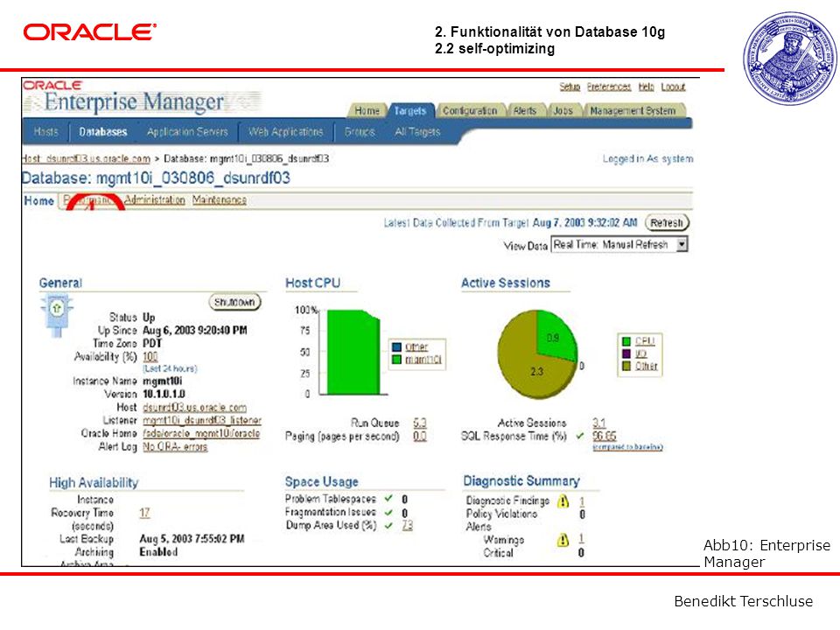The height and width of the screenshot is (630, 840).
Task: Open the database Maintenance page tab
Action: pos(220,199)
